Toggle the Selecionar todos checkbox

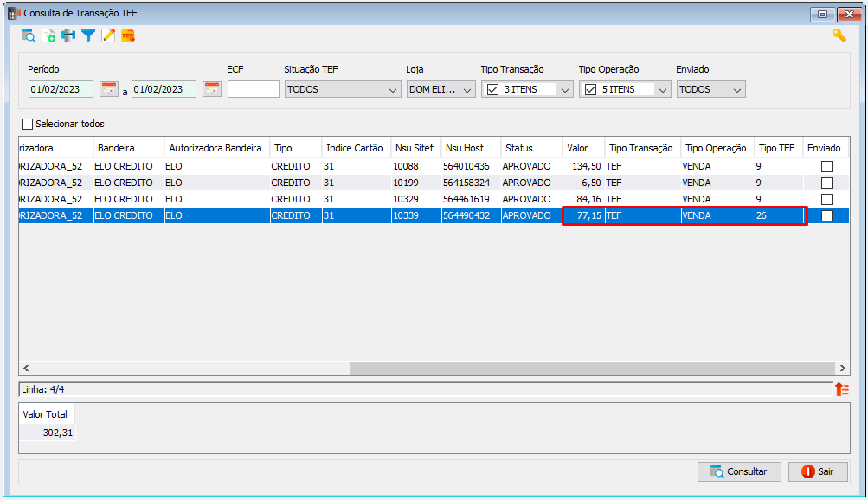pyautogui.click(x=27, y=124)
